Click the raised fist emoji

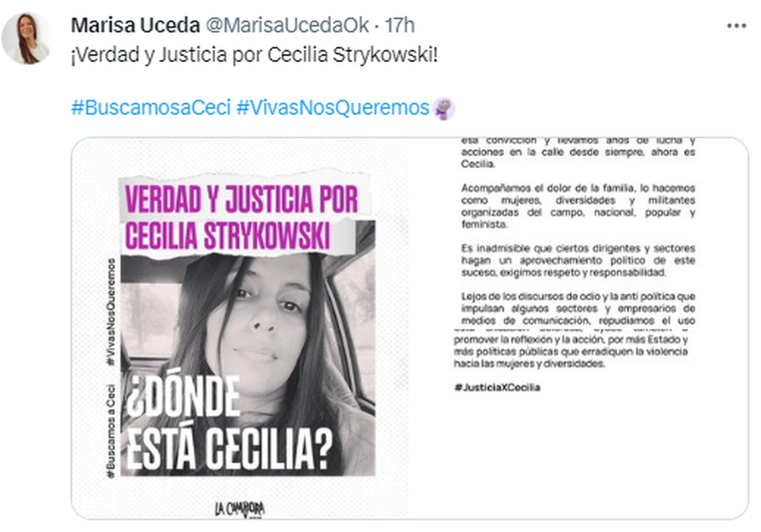point(443,108)
